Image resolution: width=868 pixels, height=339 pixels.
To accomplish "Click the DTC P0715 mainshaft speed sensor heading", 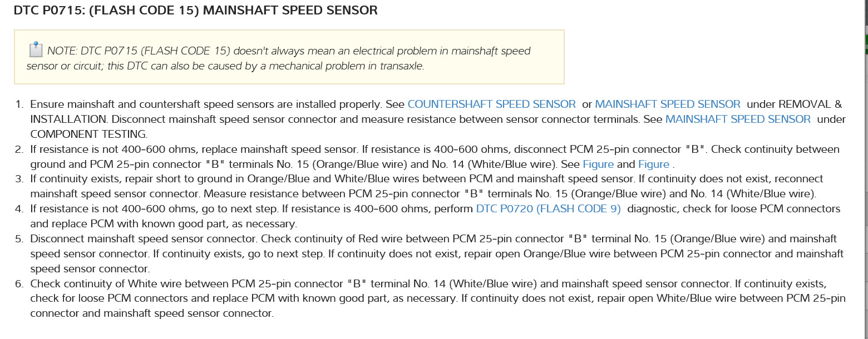I will pos(196,10).
